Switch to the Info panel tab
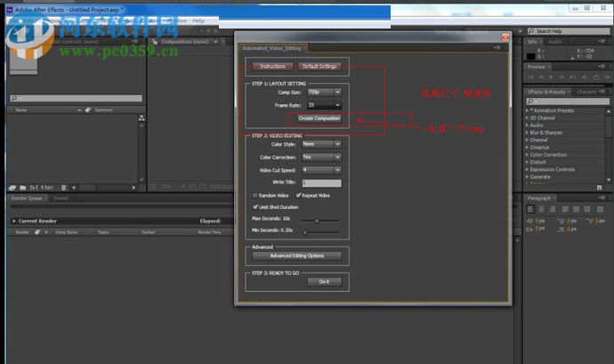The width and height of the screenshot is (614, 364). pos(532,42)
